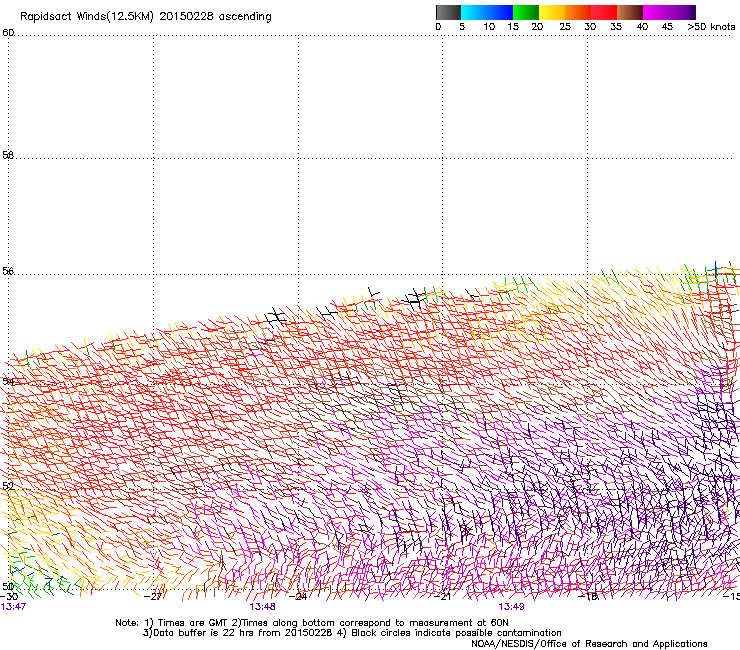This screenshot has height=650, width=740.
Task: Click the 'Times are GMT' note line
Action: point(312,623)
